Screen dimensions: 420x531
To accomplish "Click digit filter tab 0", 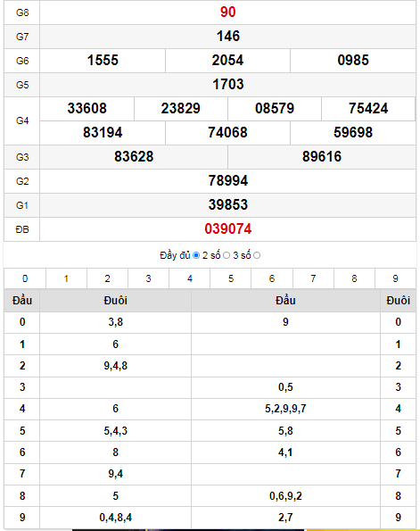I will [25, 278].
